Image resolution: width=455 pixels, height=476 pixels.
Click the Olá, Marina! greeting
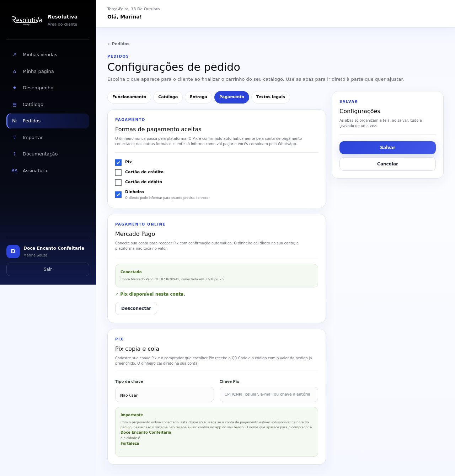pos(124,17)
